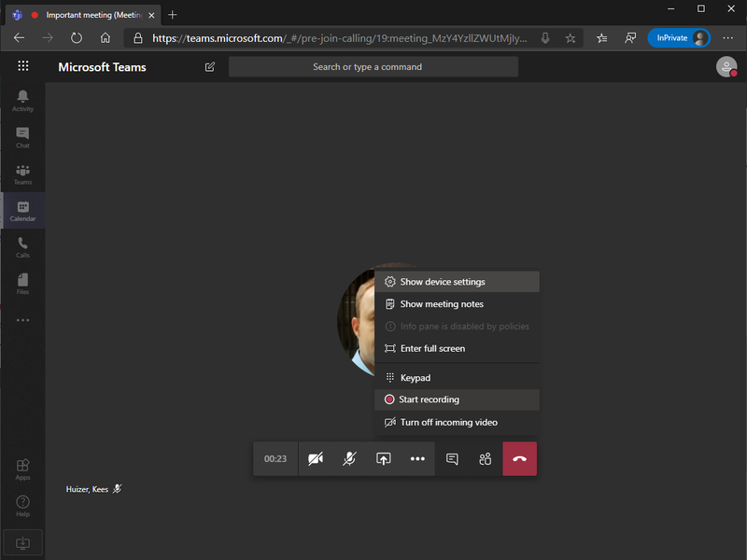Viewport: 747px width, 560px height.
Task: Open Chat in the left sidebar
Action: [x=22, y=137]
